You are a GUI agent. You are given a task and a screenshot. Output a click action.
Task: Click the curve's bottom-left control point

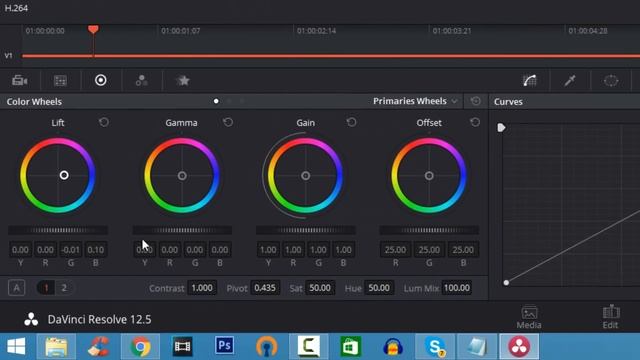pyautogui.click(x=506, y=282)
